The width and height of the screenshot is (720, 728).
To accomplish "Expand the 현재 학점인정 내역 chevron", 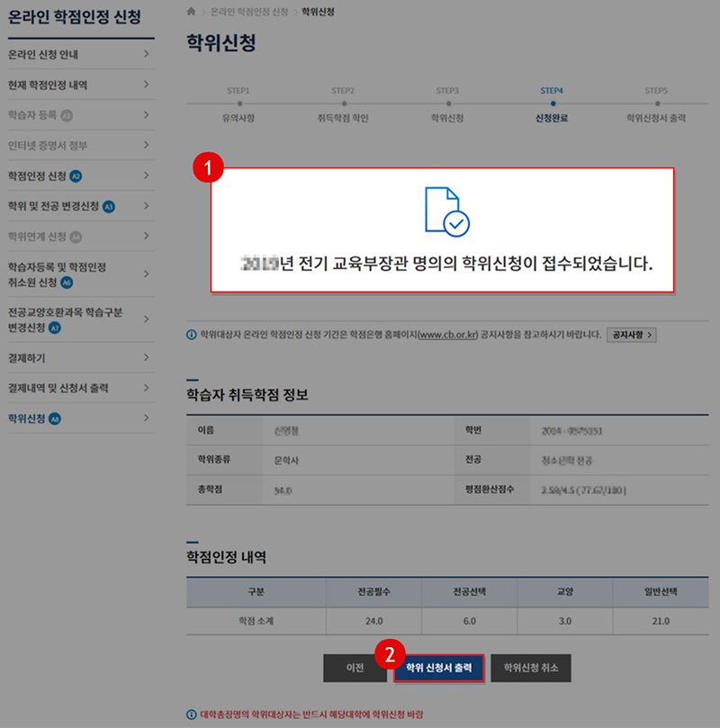I will (x=146, y=85).
